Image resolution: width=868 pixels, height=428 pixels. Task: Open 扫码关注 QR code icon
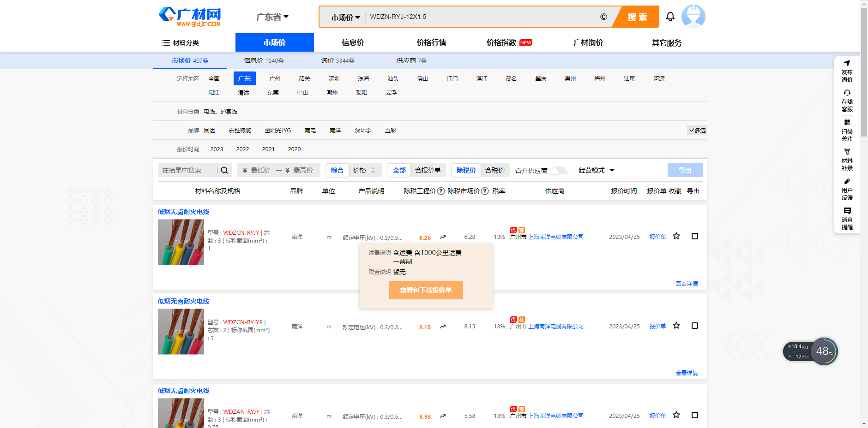click(847, 122)
